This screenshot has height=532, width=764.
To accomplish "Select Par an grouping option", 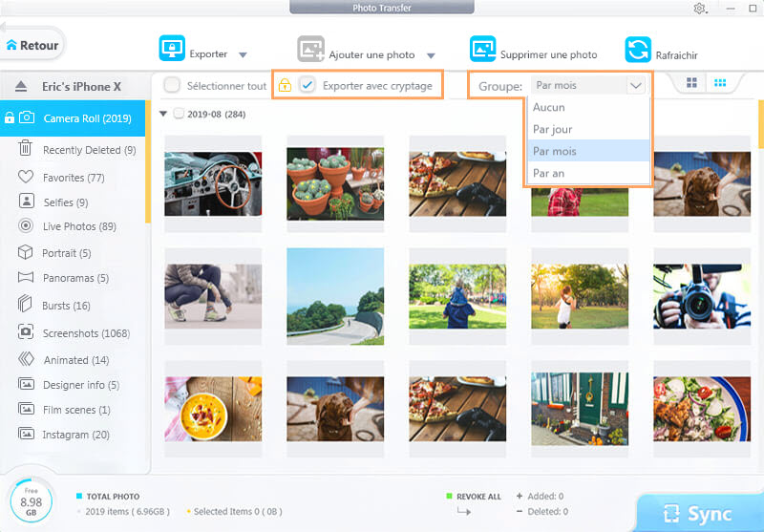I will (x=549, y=173).
